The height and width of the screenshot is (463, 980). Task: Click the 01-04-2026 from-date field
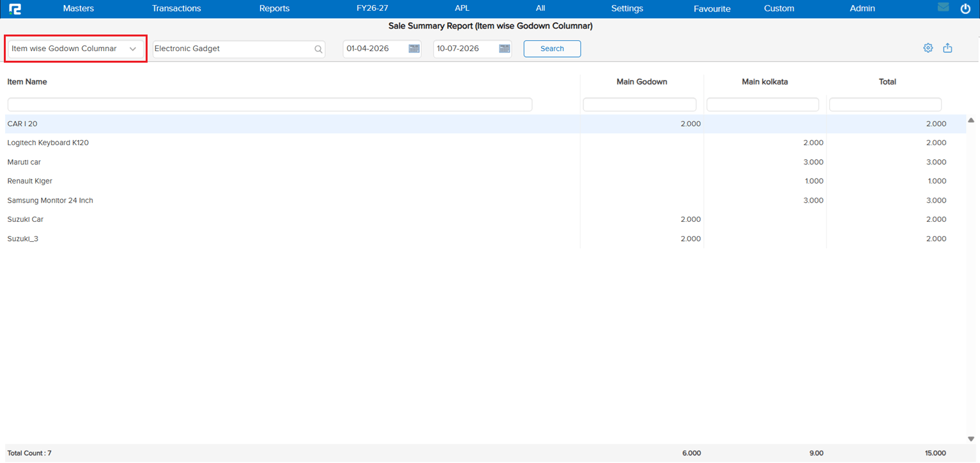coord(382,49)
